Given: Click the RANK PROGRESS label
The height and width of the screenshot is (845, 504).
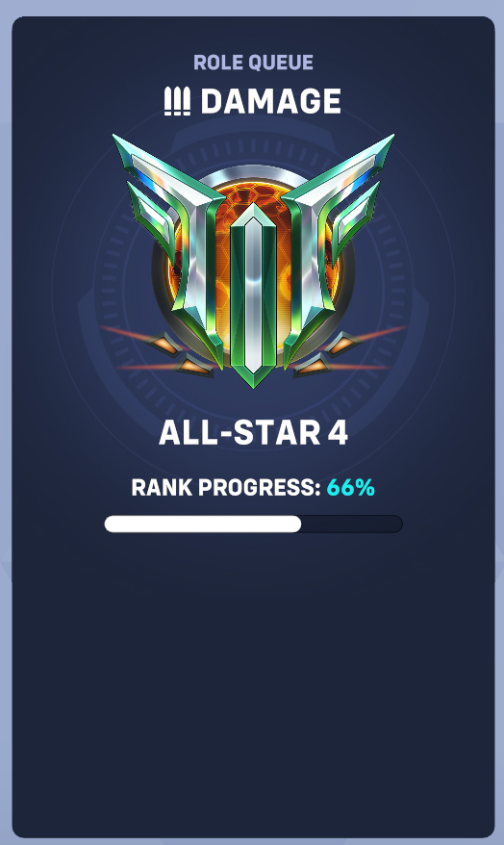Looking at the screenshot, I should tap(226, 488).
